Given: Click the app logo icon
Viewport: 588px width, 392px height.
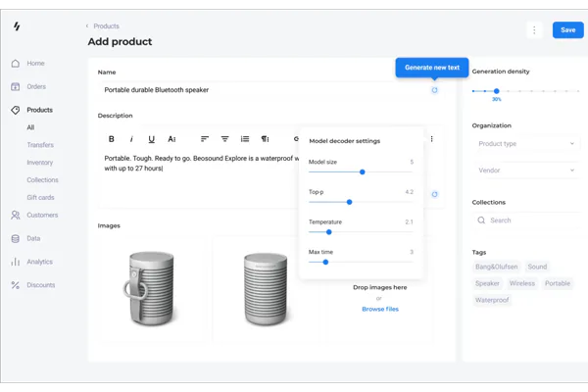Looking at the screenshot, I should click(x=17, y=26).
